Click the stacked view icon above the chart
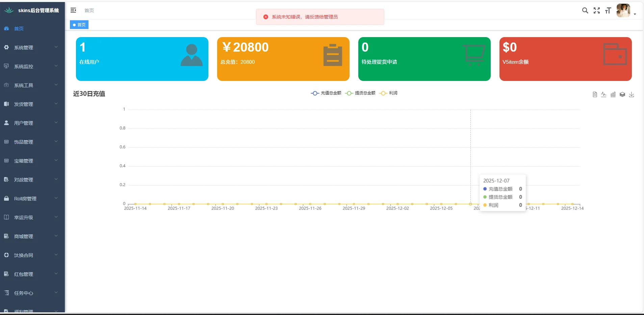Screen dimensions: 644x315 click(622, 95)
